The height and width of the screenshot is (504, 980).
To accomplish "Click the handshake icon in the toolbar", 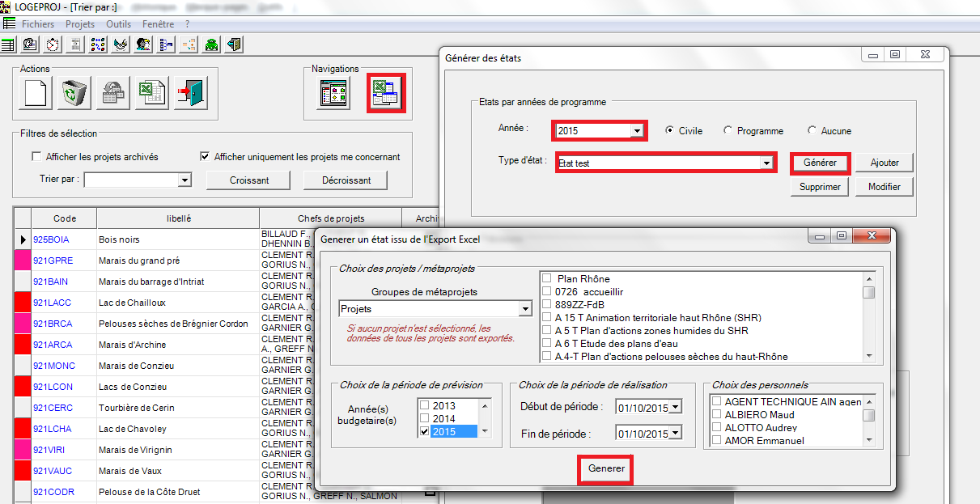I will (x=120, y=44).
